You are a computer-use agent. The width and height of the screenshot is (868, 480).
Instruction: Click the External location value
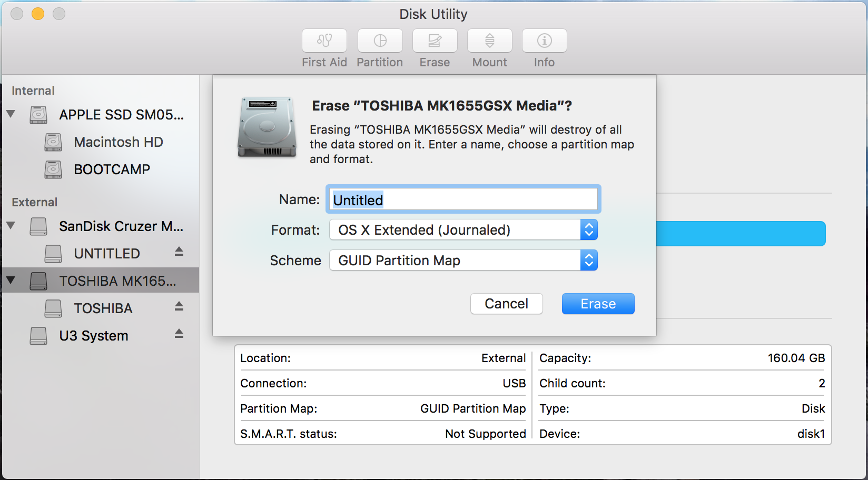pyautogui.click(x=504, y=358)
